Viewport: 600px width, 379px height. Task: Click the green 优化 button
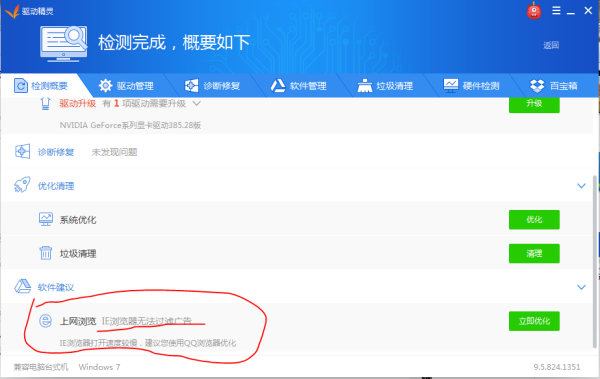tap(534, 219)
